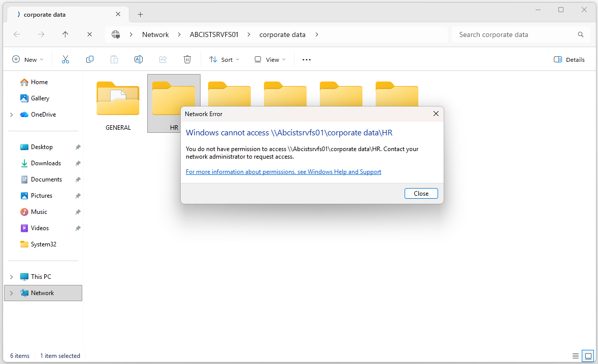Image resolution: width=598 pixels, height=364 pixels.
Task: Click the network globe icon in address bar
Action: 116,34
